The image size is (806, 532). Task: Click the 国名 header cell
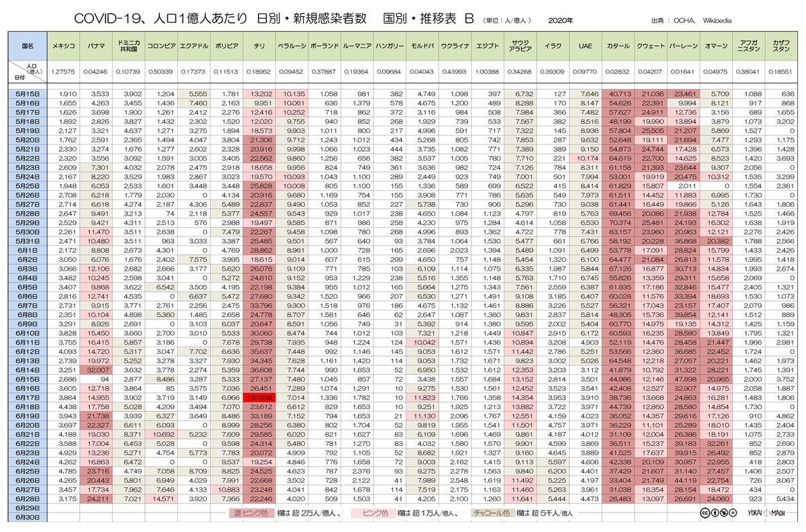(x=29, y=46)
